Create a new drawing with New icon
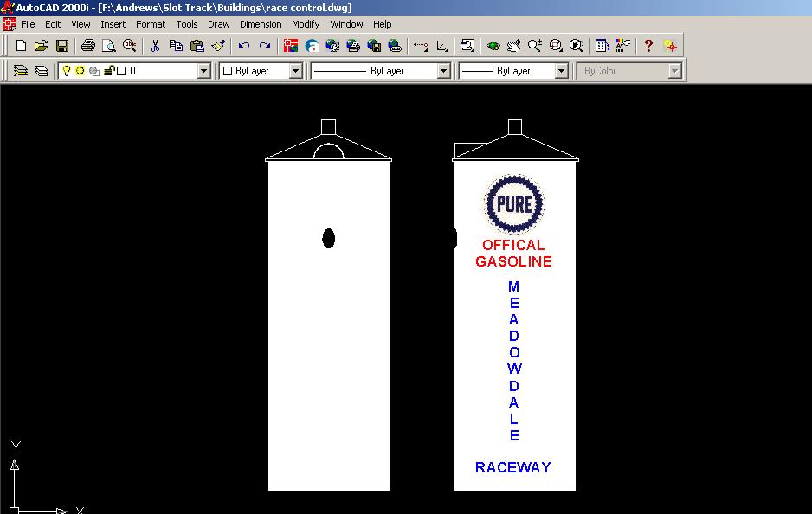 click(x=21, y=46)
